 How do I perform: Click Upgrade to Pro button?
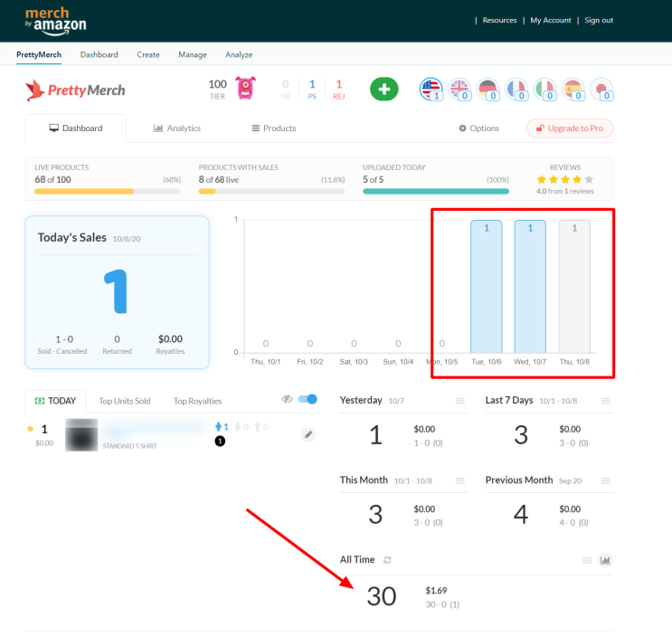570,128
